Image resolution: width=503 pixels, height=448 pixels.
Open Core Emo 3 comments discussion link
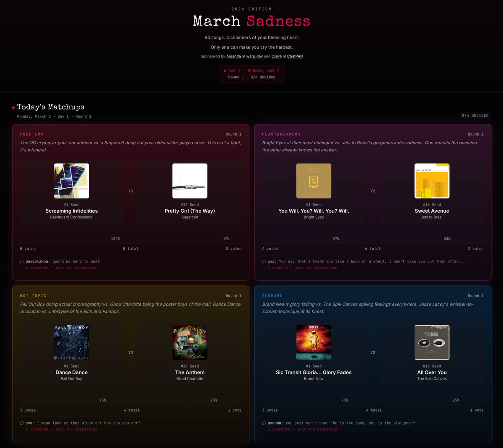(61, 268)
